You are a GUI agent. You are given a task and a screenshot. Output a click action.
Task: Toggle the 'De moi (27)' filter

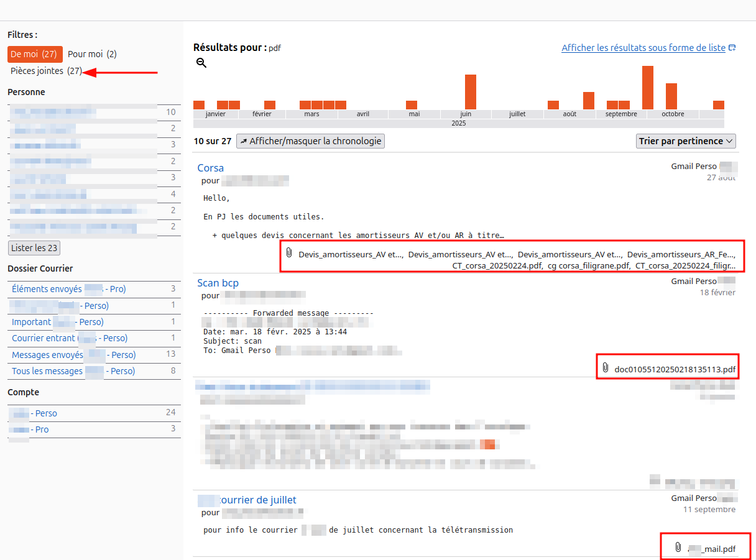click(35, 54)
